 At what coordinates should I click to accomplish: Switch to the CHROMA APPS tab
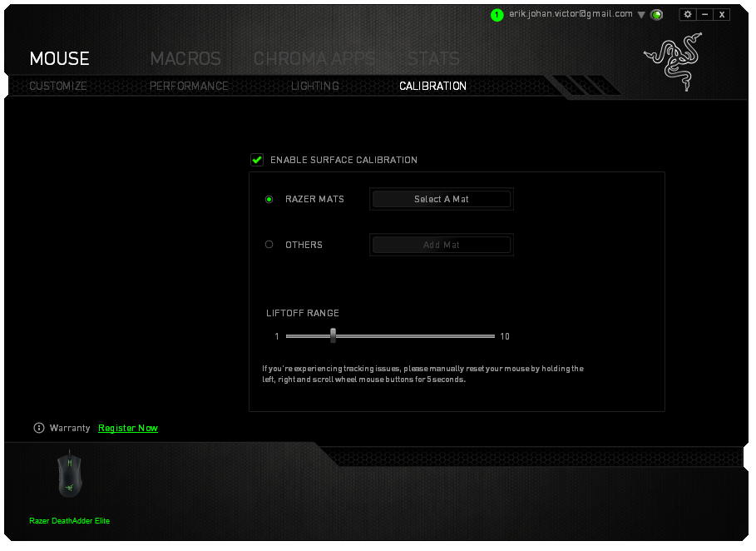pos(314,58)
